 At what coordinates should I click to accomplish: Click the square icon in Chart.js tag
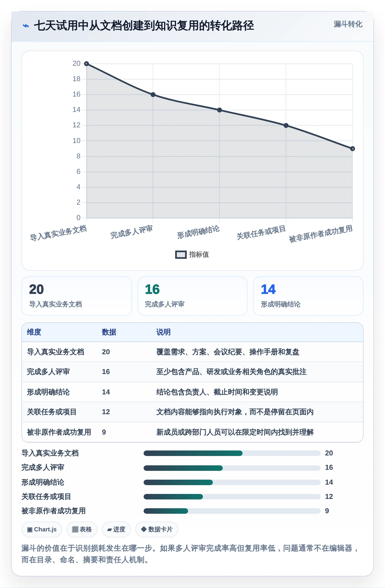[30, 530]
